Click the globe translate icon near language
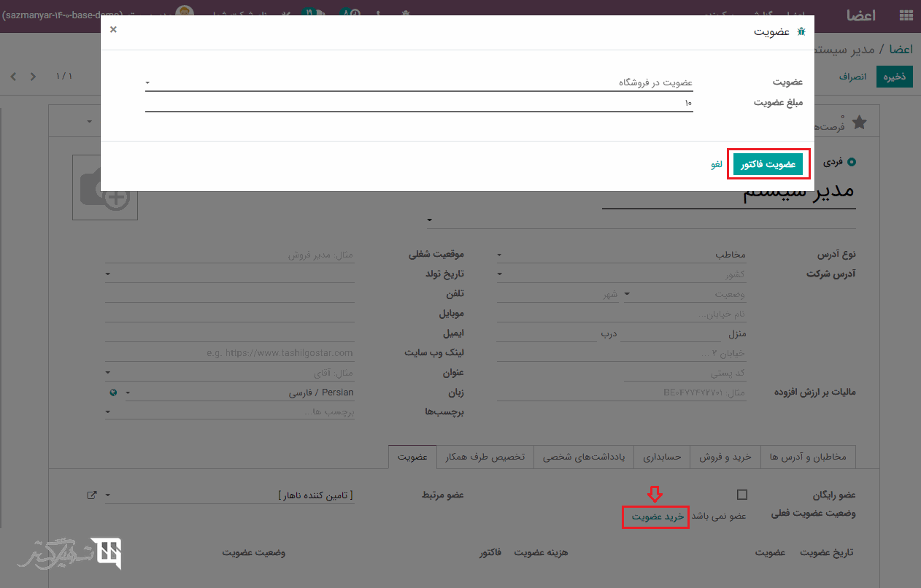This screenshot has height=588, width=921. pos(113,393)
